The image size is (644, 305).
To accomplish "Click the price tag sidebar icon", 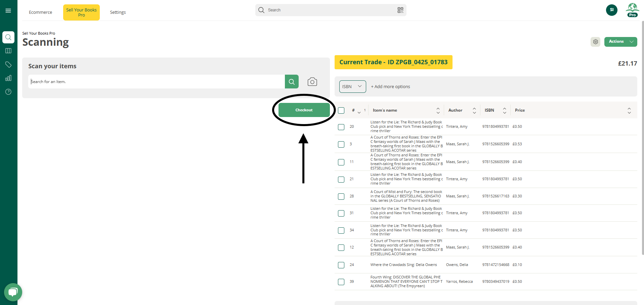I will click(8, 65).
